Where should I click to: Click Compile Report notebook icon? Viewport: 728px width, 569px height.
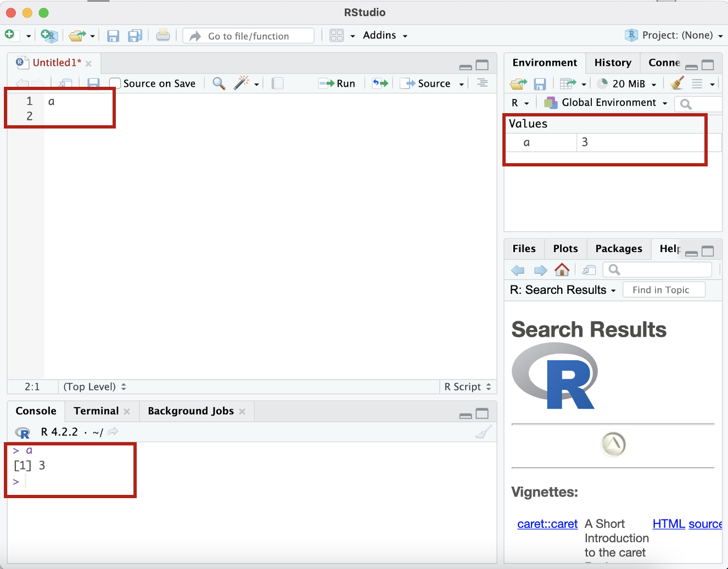277,83
